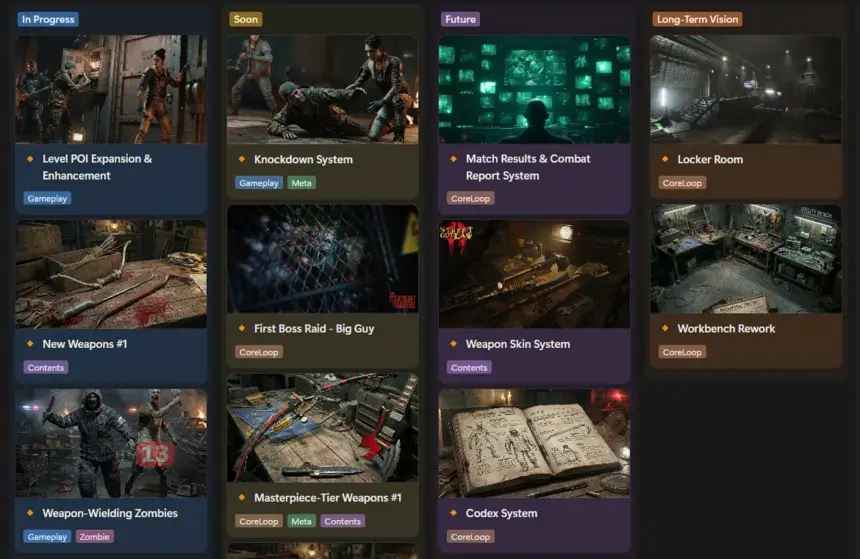Open Match Results & Combat Report System title

[x=528, y=167]
